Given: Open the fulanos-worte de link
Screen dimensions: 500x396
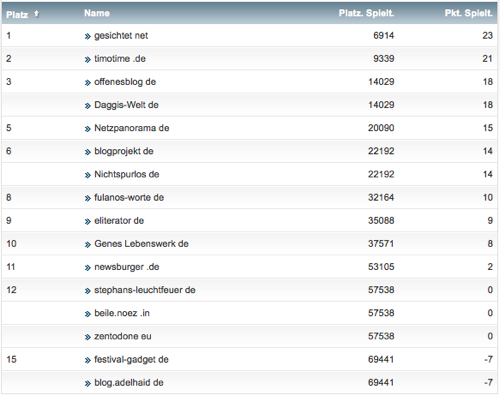Looking at the screenshot, I should [x=129, y=198].
